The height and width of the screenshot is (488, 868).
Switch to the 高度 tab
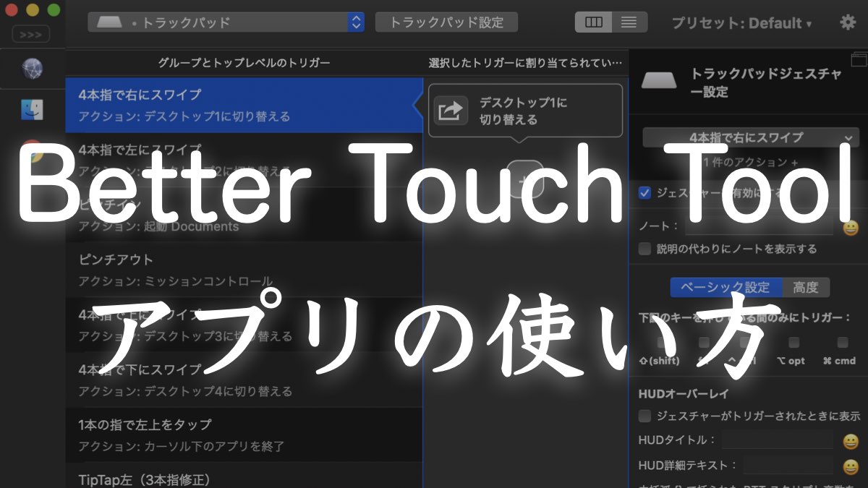[806, 287]
